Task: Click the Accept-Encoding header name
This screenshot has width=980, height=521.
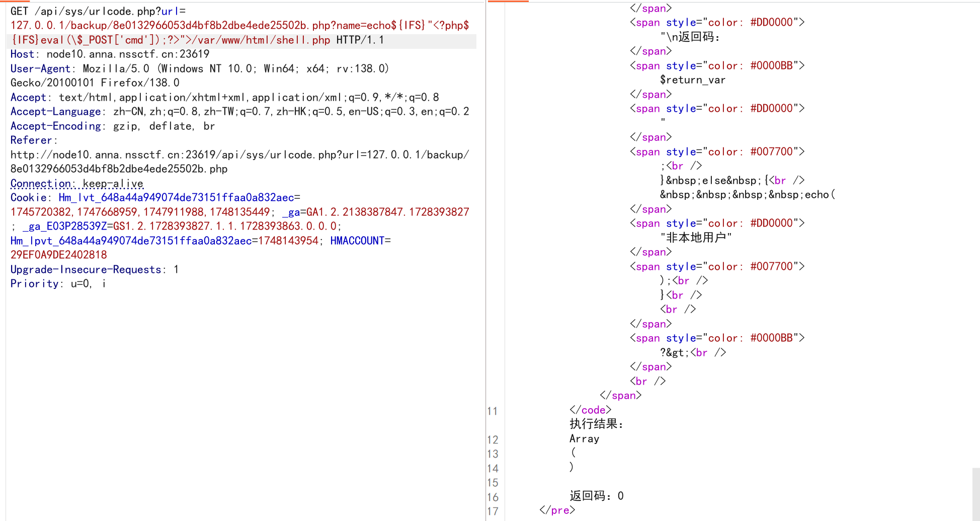Action: tap(55, 126)
